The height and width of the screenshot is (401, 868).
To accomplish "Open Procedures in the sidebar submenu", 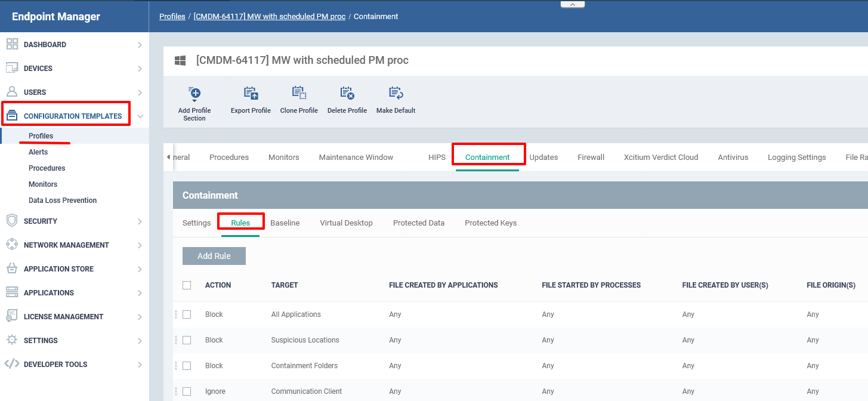I will (x=47, y=168).
